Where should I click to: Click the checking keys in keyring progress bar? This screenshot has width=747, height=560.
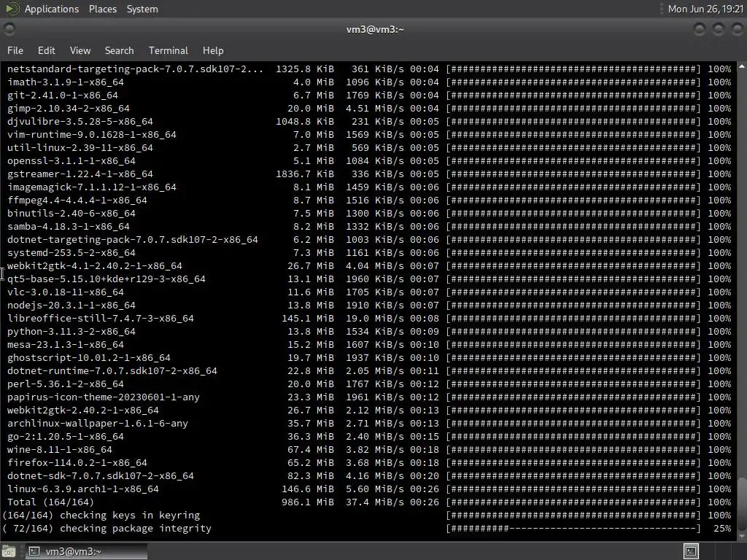click(573, 516)
